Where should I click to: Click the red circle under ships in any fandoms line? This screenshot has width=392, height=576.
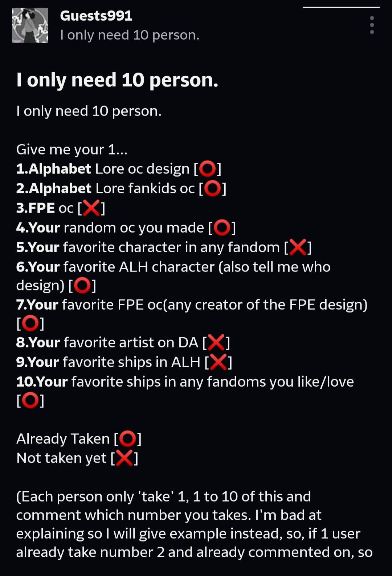[30, 400]
